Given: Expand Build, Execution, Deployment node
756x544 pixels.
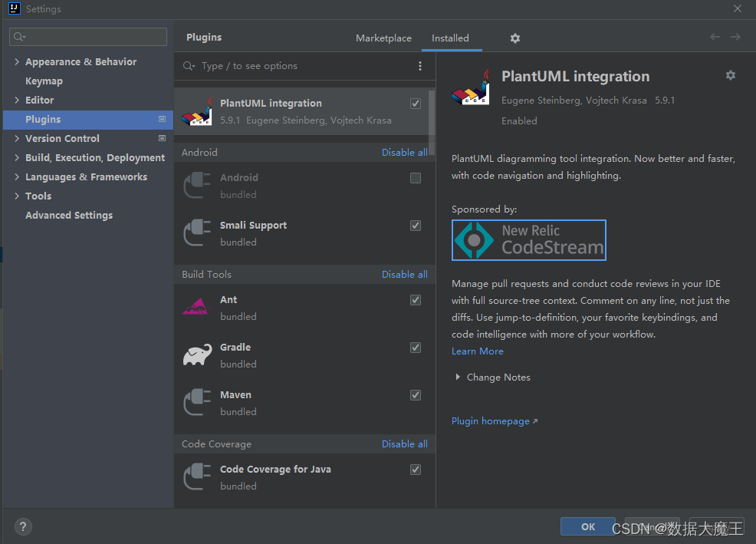Looking at the screenshot, I should (17, 158).
